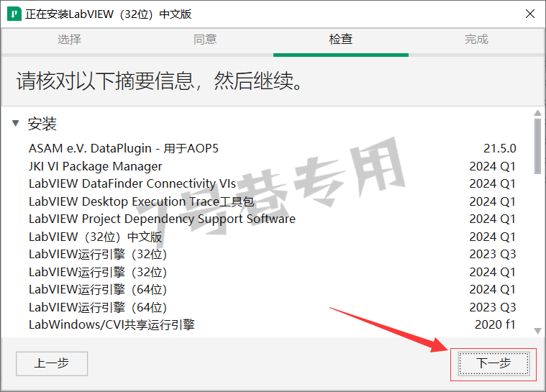546x392 pixels.
Task: Select the JKI VI Package Manager row
Action: click(x=273, y=166)
